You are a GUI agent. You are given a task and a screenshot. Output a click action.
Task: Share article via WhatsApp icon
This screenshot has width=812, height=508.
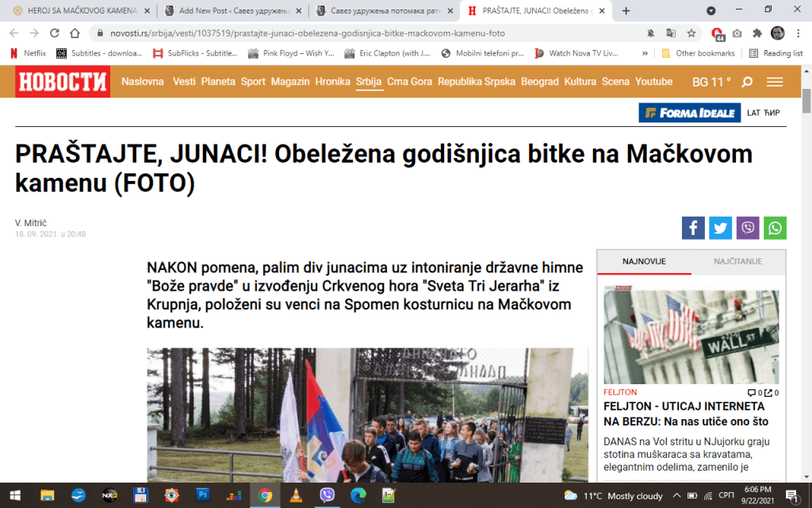coord(775,228)
